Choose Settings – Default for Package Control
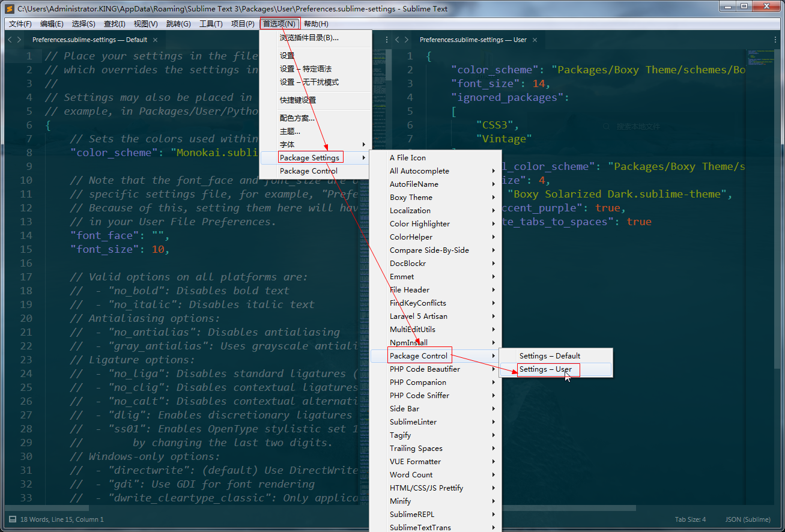 pyautogui.click(x=556, y=355)
